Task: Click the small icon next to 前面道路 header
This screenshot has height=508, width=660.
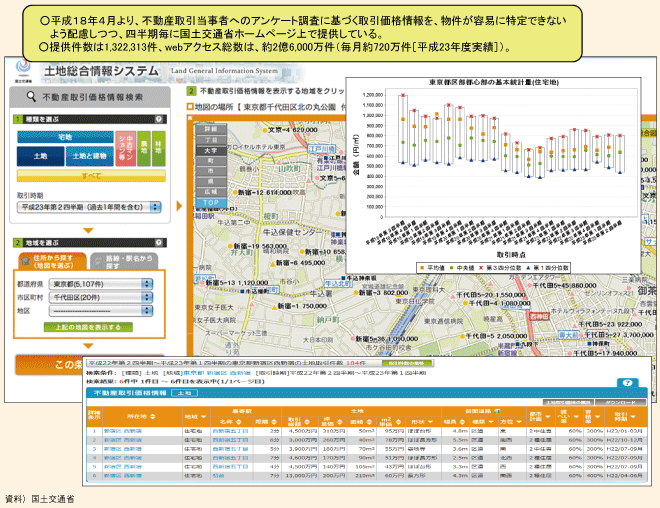Action: point(497,411)
